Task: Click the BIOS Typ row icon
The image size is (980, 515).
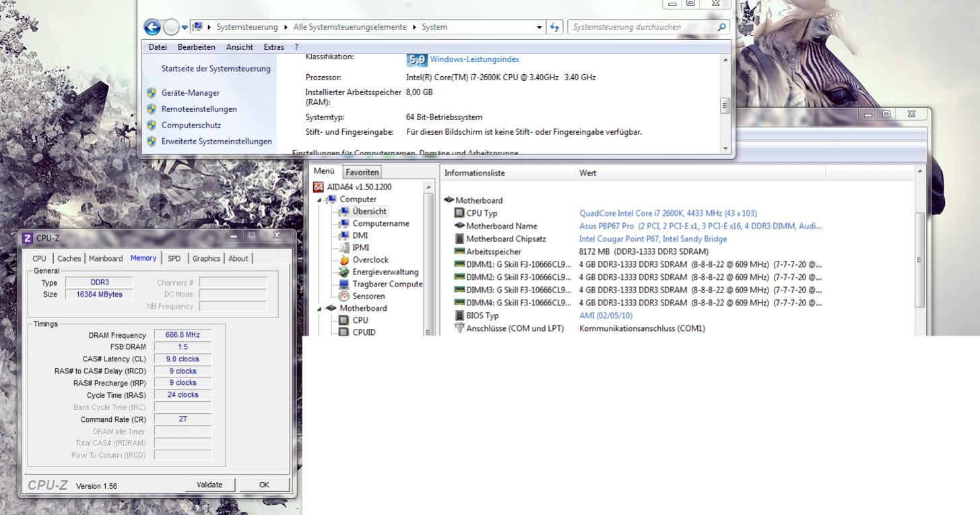Action: 460,315
